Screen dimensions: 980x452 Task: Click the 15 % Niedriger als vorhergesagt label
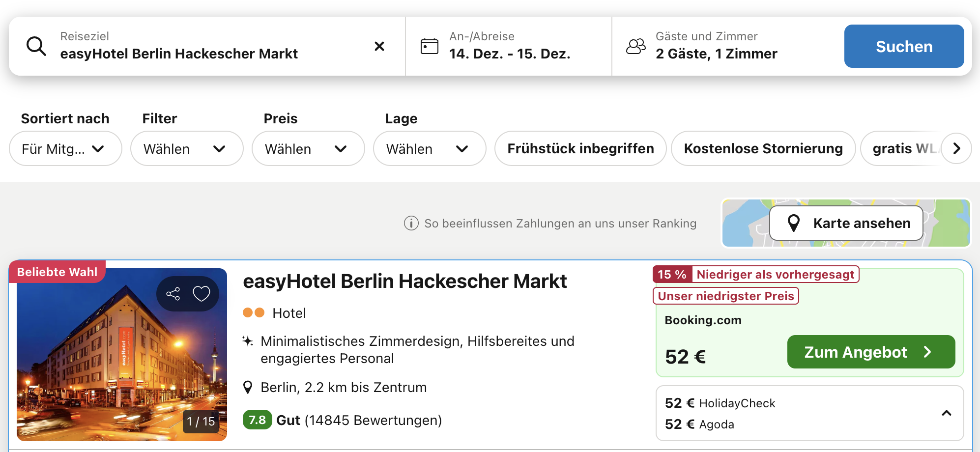(x=756, y=274)
